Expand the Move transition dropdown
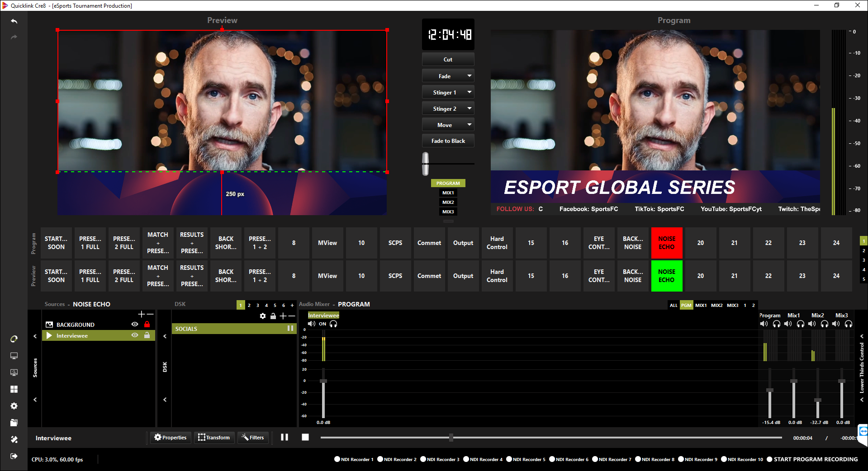868x471 pixels. pos(470,125)
